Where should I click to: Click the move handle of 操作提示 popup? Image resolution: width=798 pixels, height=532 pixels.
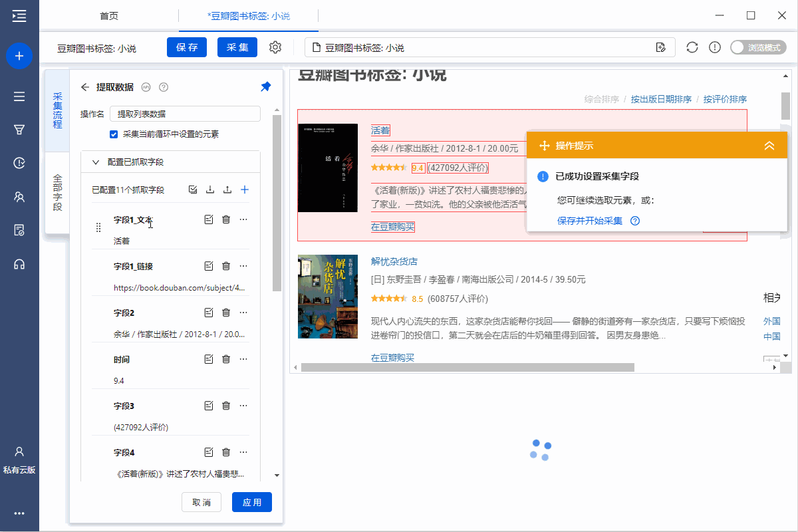click(x=543, y=146)
